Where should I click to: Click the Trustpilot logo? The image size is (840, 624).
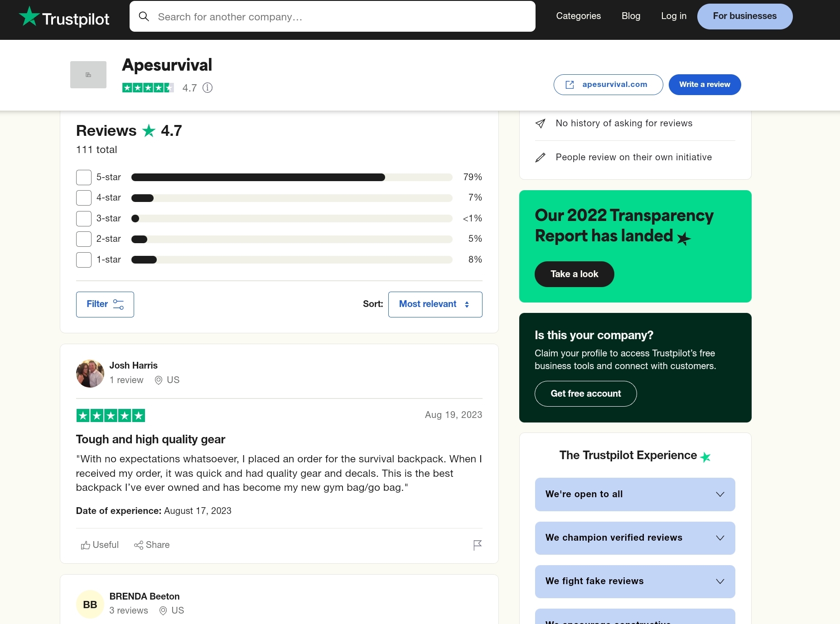coord(64,17)
